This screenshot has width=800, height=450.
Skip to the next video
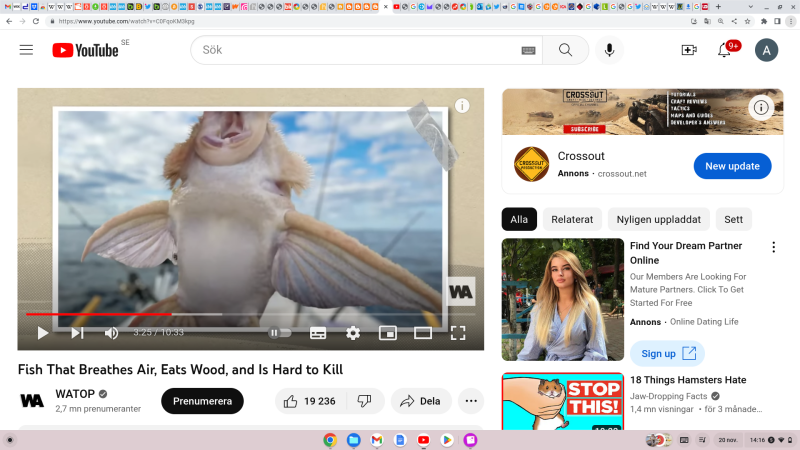point(77,333)
